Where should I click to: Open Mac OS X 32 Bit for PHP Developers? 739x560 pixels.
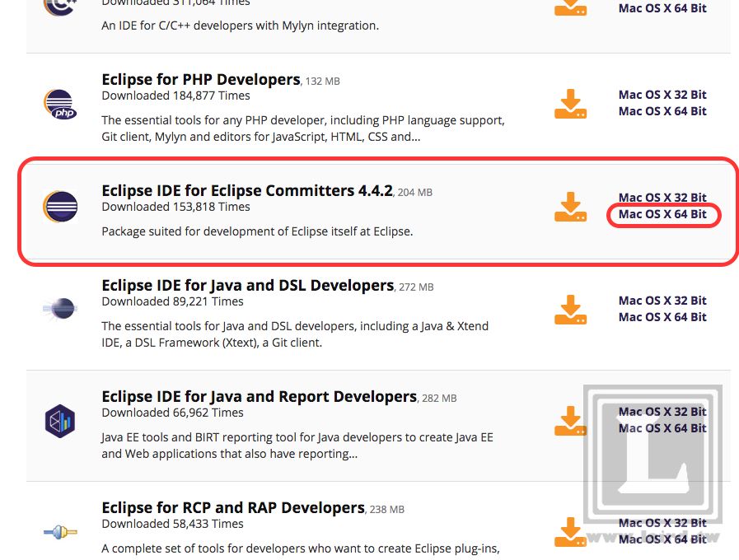662,95
